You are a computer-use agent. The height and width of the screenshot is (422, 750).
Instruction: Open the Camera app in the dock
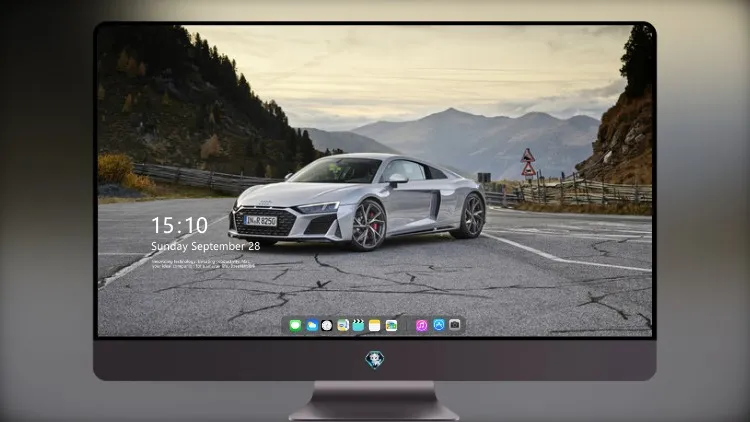pyautogui.click(x=455, y=325)
